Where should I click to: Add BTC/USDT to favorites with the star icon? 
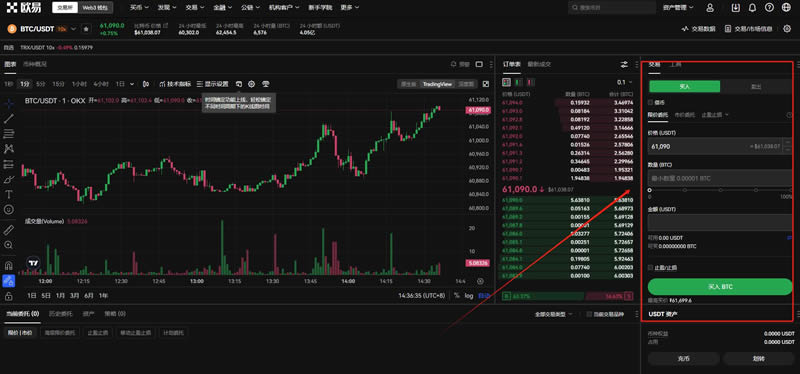click(x=86, y=29)
